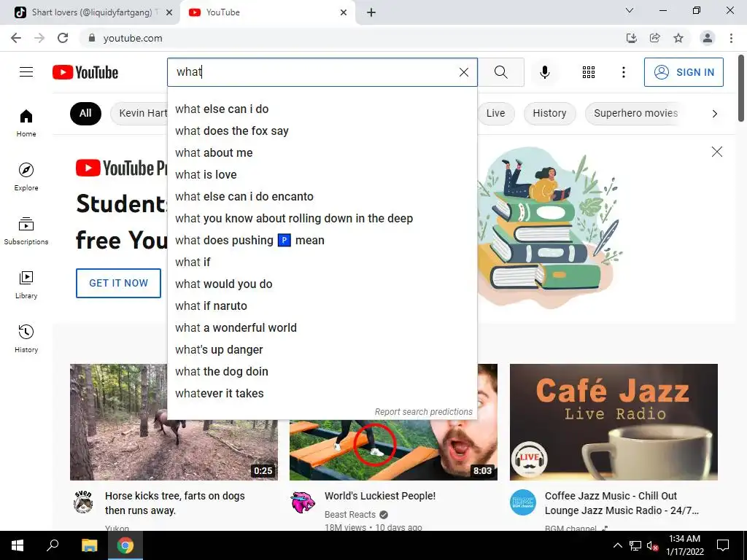Choose suggestion 'what else can i do'
Viewport: 747px width, 560px height.
click(x=322, y=109)
